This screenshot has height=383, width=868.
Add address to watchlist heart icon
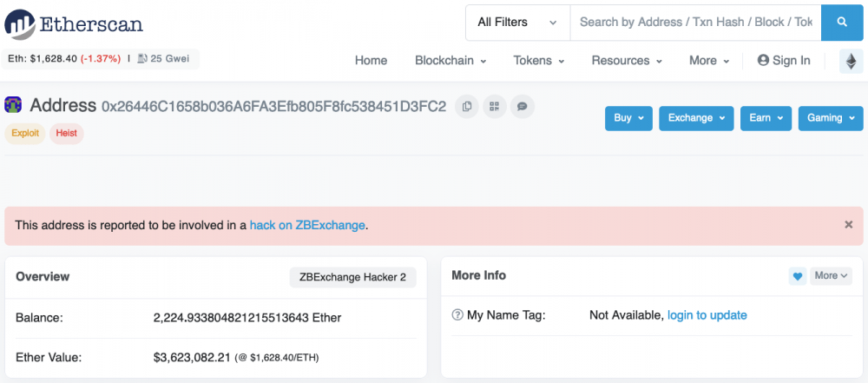(x=797, y=276)
